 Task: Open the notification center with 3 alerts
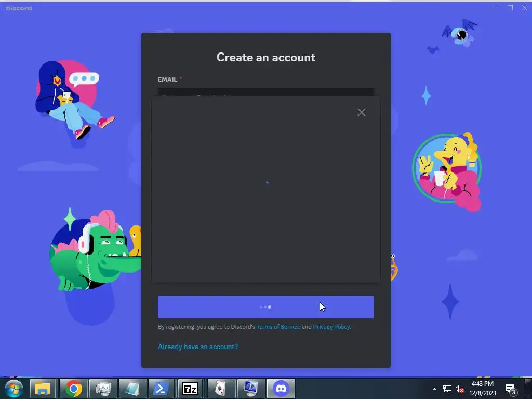(511, 390)
